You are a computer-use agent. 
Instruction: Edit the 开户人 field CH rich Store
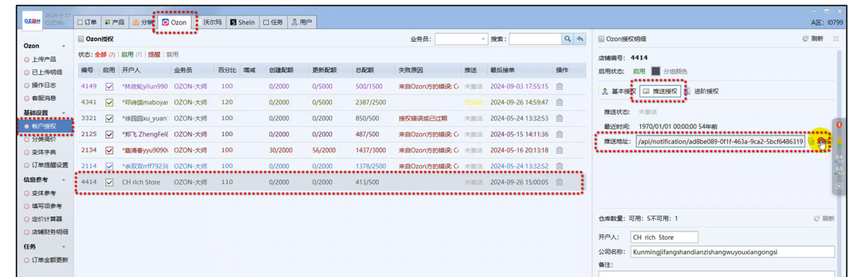[663, 237]
